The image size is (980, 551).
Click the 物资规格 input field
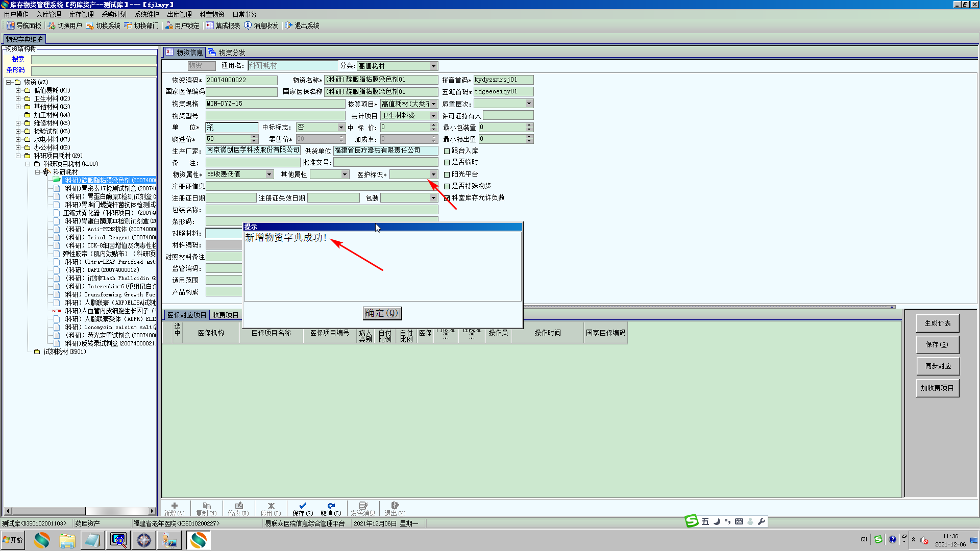[x=275, y=104]
